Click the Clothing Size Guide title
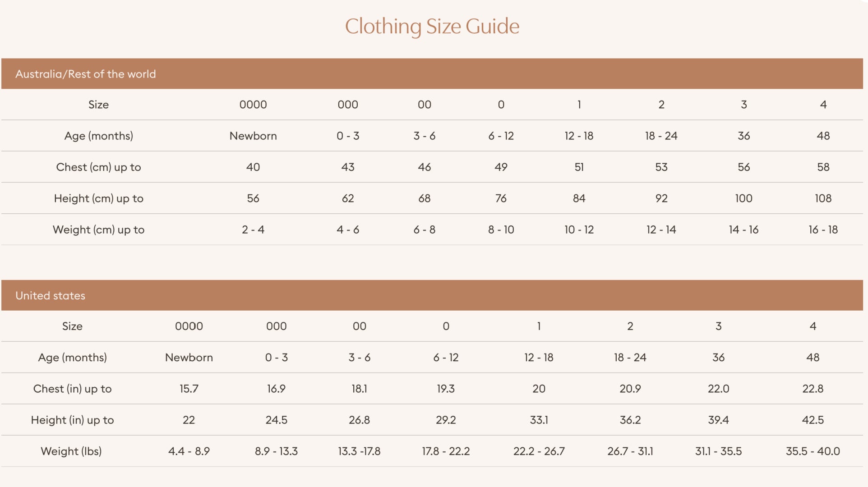868x487 pixels. tap(432, 26)
